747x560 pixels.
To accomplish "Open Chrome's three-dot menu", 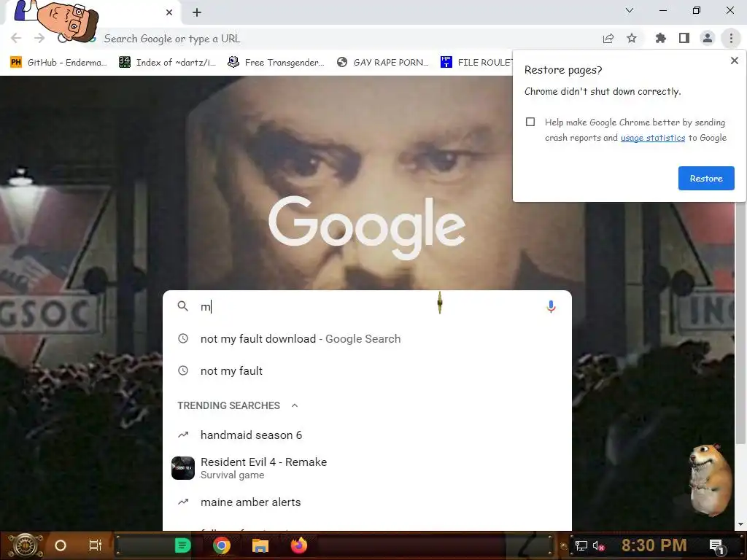I will tap(731, 38).
